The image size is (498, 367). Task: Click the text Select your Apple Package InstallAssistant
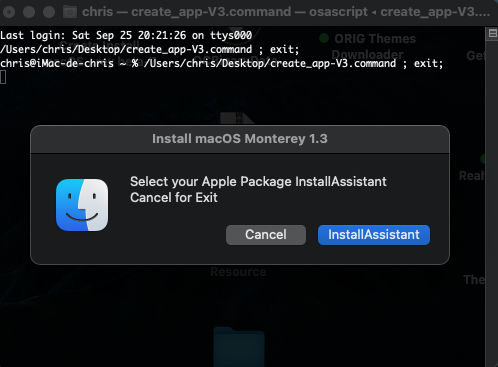258,182
